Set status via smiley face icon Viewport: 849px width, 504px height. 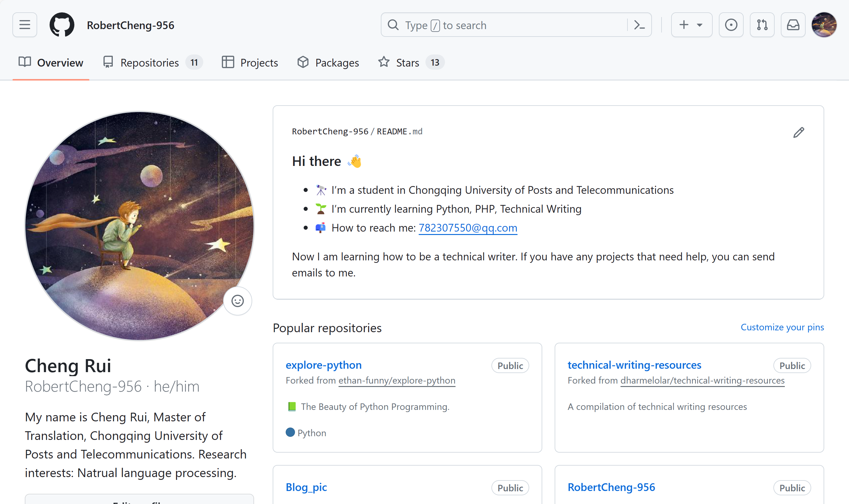(x=237, y=301)
